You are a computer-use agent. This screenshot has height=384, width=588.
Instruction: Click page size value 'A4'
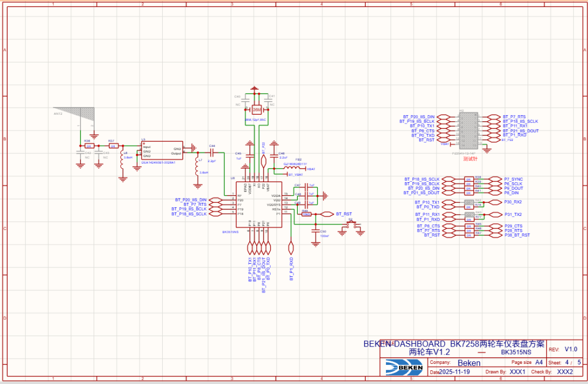pyautogui.click(x=539, y=362)
